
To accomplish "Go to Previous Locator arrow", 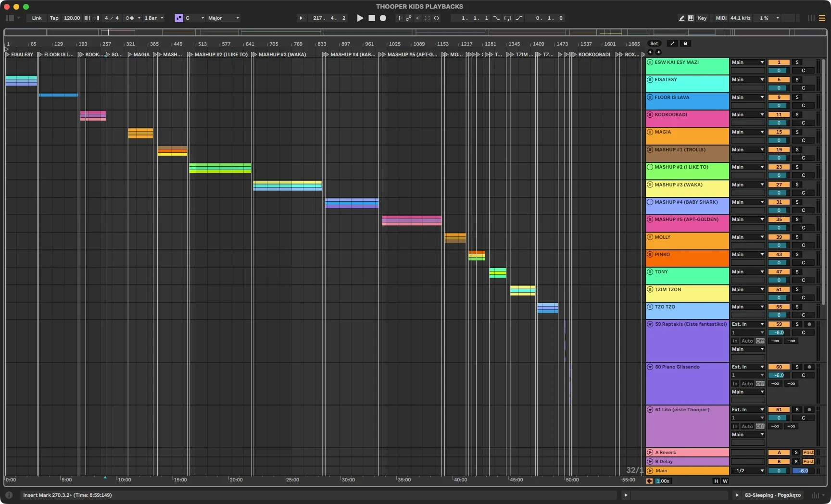I will (x=650, y=52).
